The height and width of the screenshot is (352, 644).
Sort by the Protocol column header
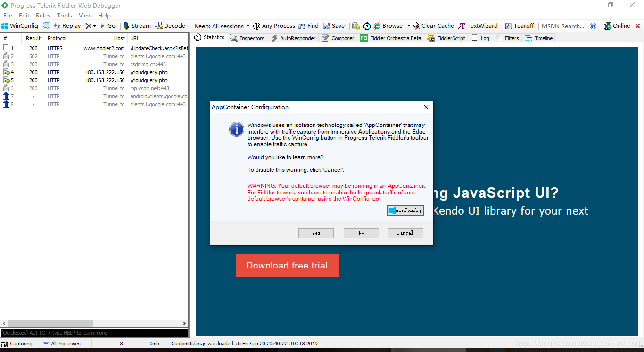[x=58, y=38]
